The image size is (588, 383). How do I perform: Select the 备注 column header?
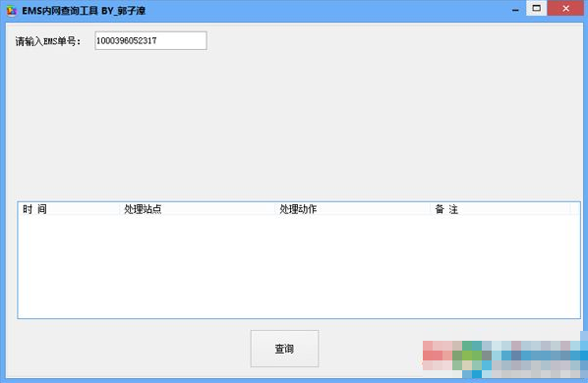[500, 209]
